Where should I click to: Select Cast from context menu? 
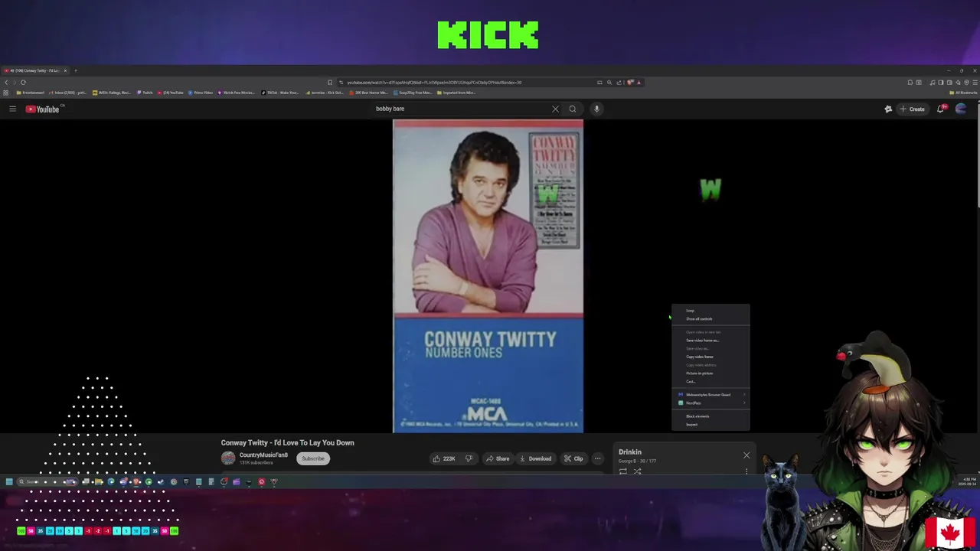point(710,381)
